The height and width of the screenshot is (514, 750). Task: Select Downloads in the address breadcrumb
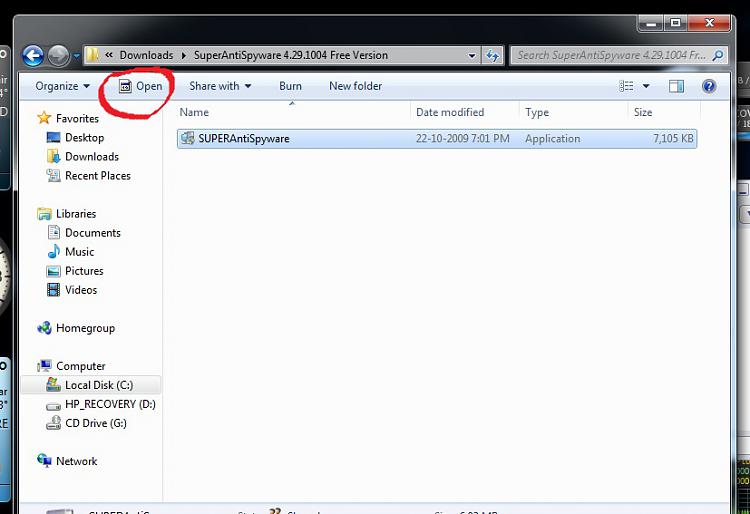(x=146, y=55)
